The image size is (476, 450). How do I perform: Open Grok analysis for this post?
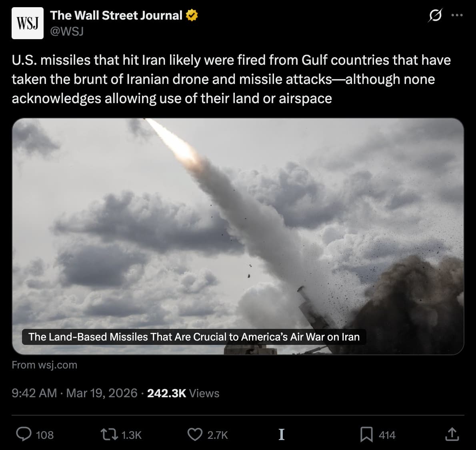coord(436,15)
